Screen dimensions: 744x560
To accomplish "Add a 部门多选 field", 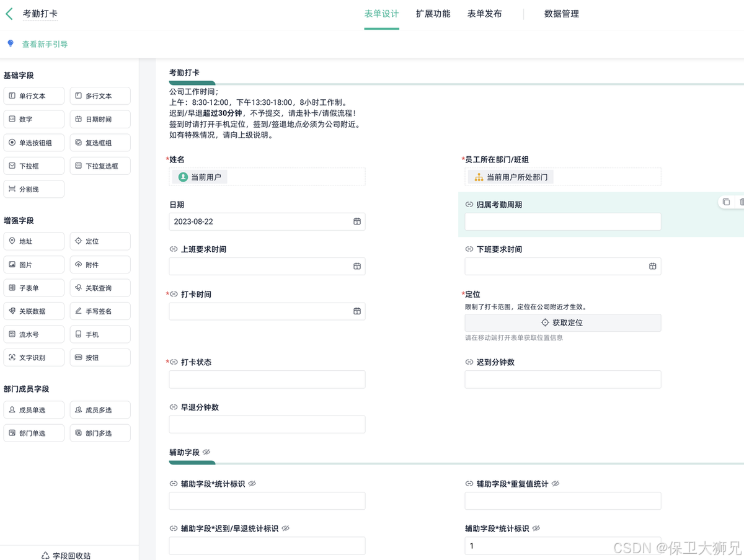I will pyautogui.click(x=100, y=433).
